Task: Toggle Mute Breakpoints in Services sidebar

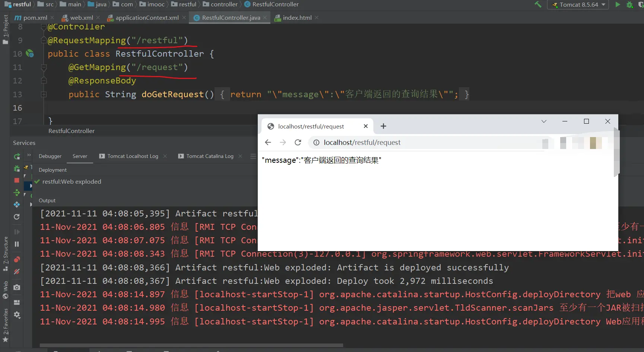Action: click(x=17, y=272)
